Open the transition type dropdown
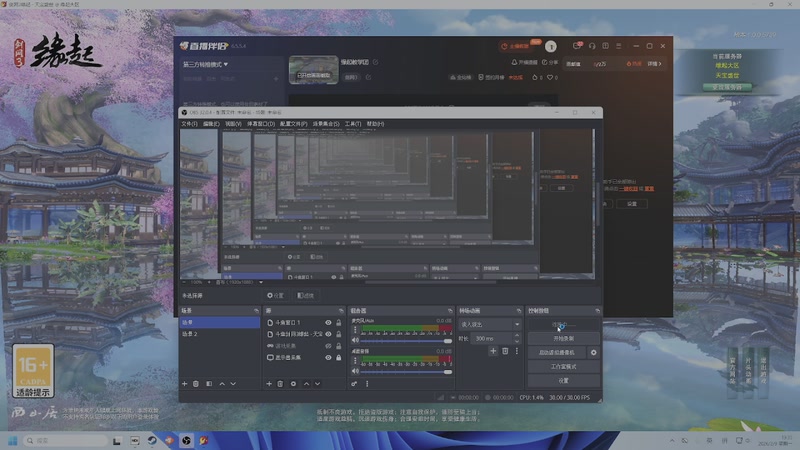Viewport: 800px width, 450px height. coord(490,324)
